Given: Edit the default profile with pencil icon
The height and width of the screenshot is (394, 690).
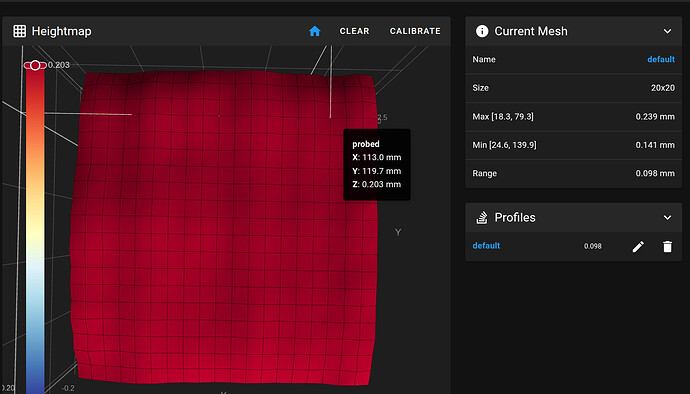Looking at the screenshot, I should coord(638,247).
